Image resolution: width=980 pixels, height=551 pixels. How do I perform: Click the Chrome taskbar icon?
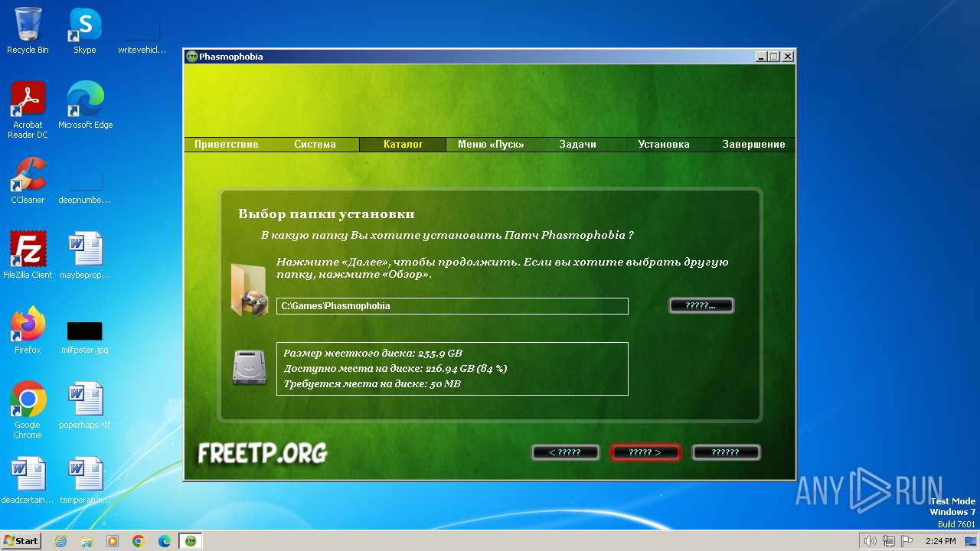click(139, 541)
